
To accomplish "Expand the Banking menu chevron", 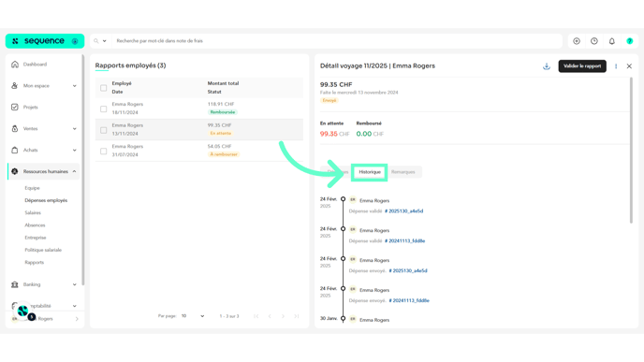I will tap(74, 284).
